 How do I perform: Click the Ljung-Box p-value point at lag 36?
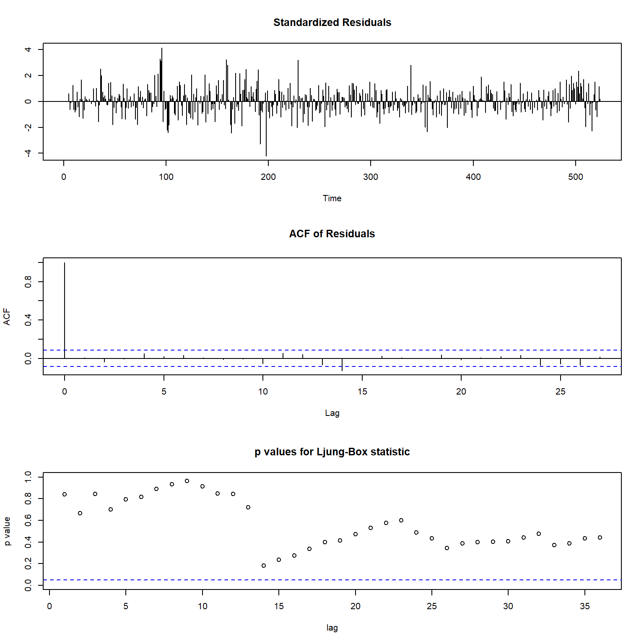[x=600, y=538]
